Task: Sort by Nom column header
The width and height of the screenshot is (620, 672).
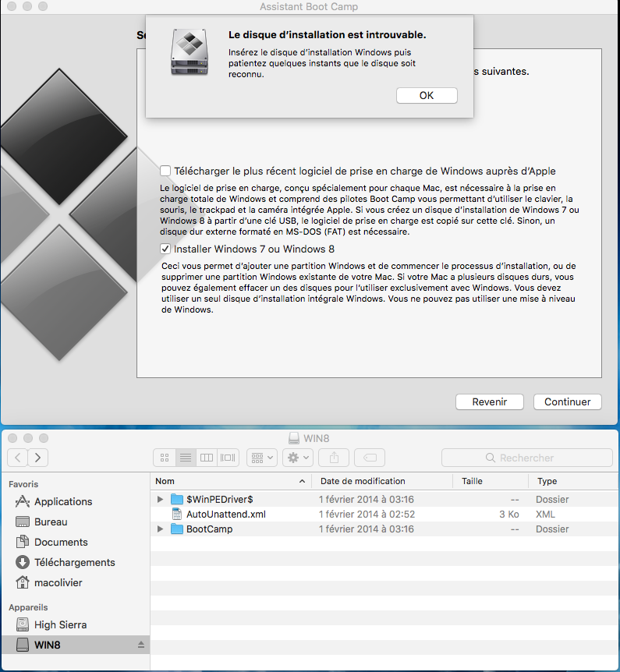Action: tap(231, 481)
